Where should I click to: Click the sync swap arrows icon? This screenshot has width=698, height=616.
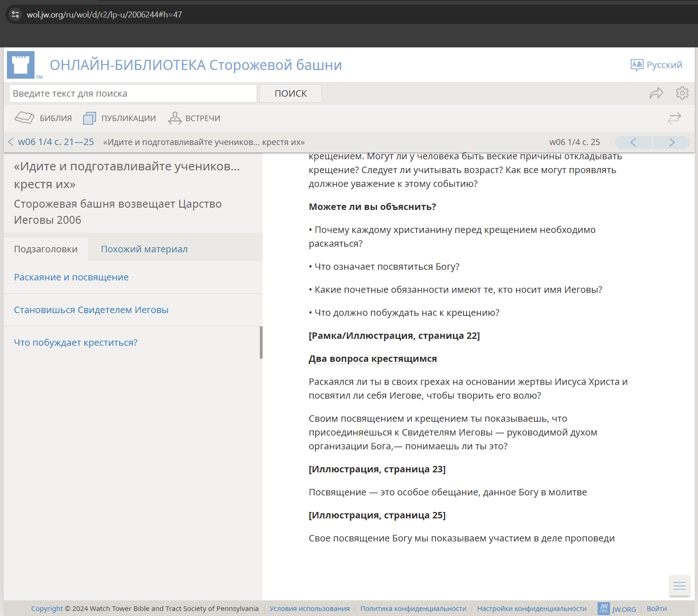tap(674, 118)
